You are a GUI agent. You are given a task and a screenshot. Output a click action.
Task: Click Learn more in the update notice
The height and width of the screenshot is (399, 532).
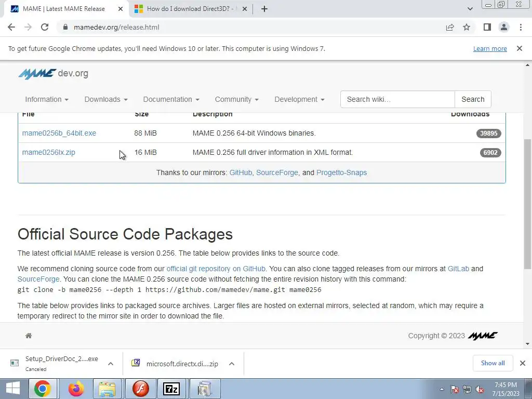[490, 48]
